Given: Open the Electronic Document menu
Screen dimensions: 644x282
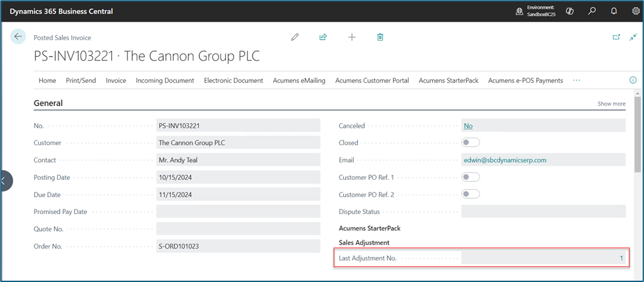Looking at the screenshot, I should click(x=234, y=80).
